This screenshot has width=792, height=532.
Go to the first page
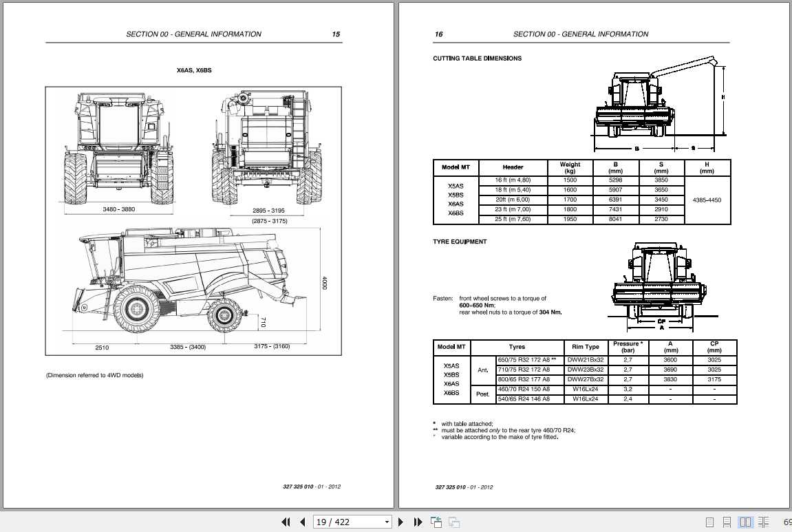point(286,522)
